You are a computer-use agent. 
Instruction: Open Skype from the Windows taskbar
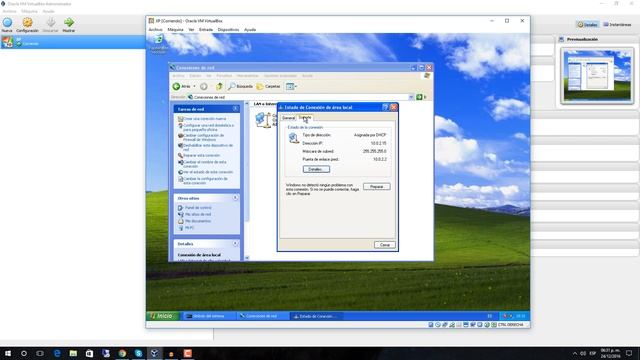[138, 353]
